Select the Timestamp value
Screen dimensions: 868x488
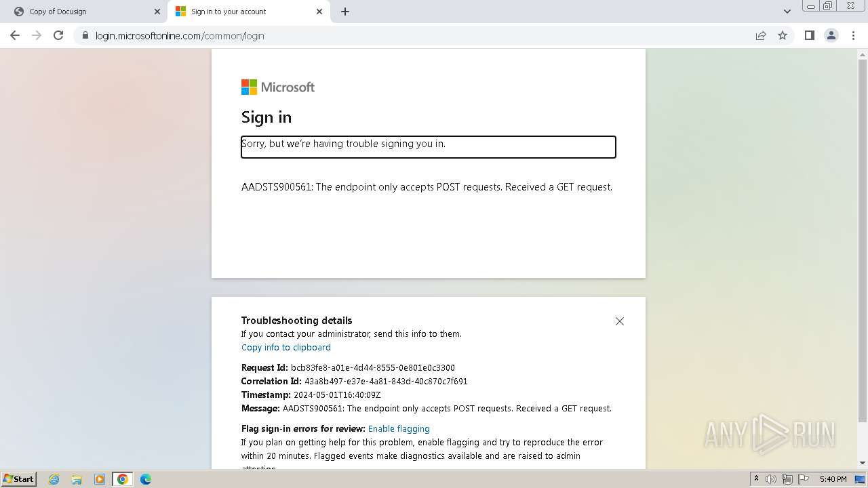pos(337,395)
